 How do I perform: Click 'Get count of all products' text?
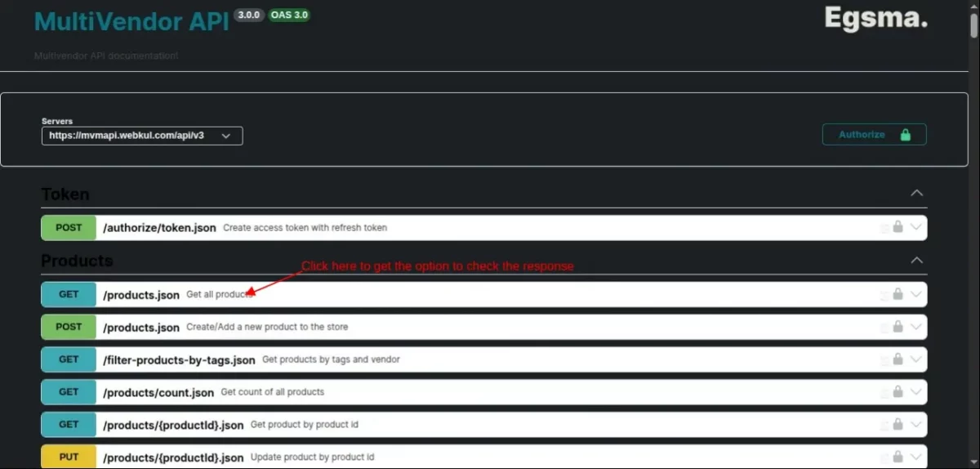coord(273,392)
